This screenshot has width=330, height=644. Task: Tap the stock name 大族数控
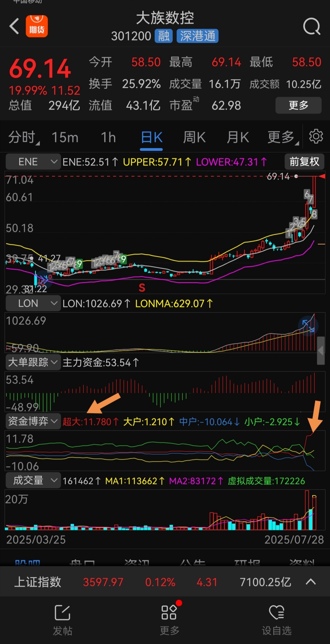coord(165,18)
